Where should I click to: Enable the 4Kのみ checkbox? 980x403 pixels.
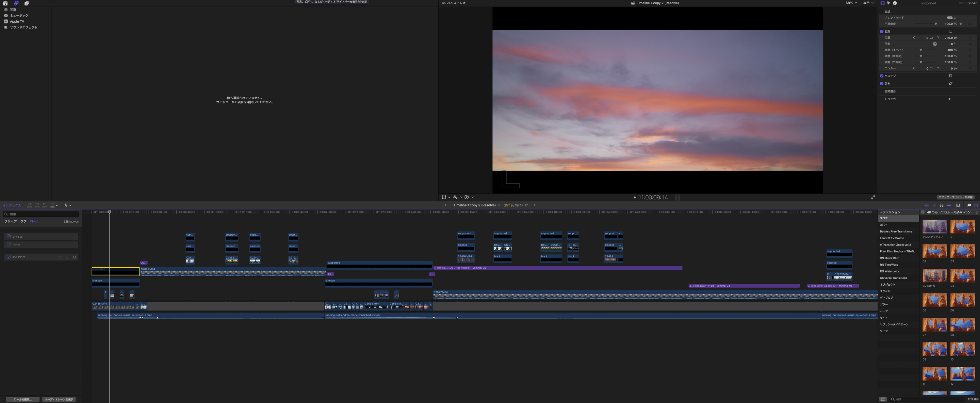[x=923, y=212]
